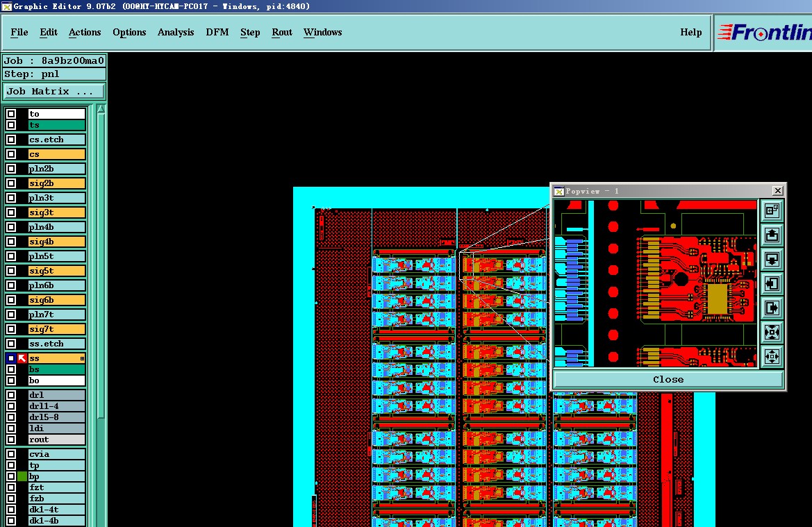Open the Step menu
The width and height of the screenshot is (812, 527).
point(250,32)
